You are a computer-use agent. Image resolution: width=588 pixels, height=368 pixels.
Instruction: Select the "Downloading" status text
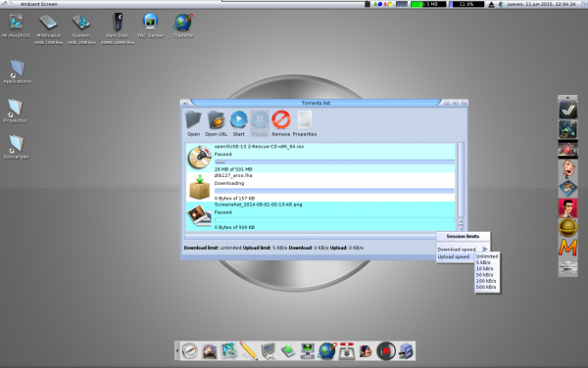click(x=229, y=183)
